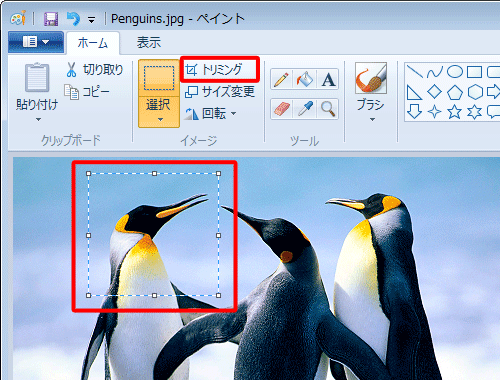Switch to the 表示 tab

(x=149, y=43)
